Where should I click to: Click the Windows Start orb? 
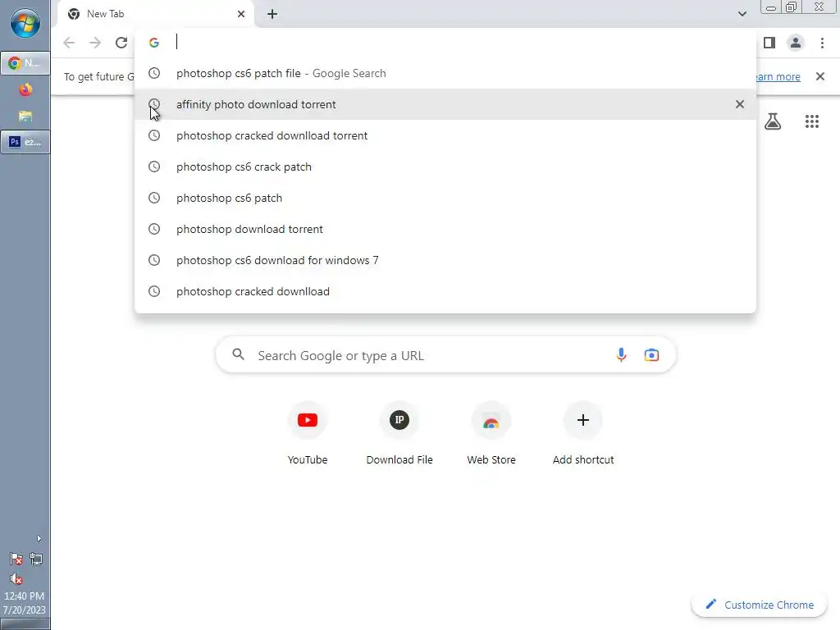point(25,24)
